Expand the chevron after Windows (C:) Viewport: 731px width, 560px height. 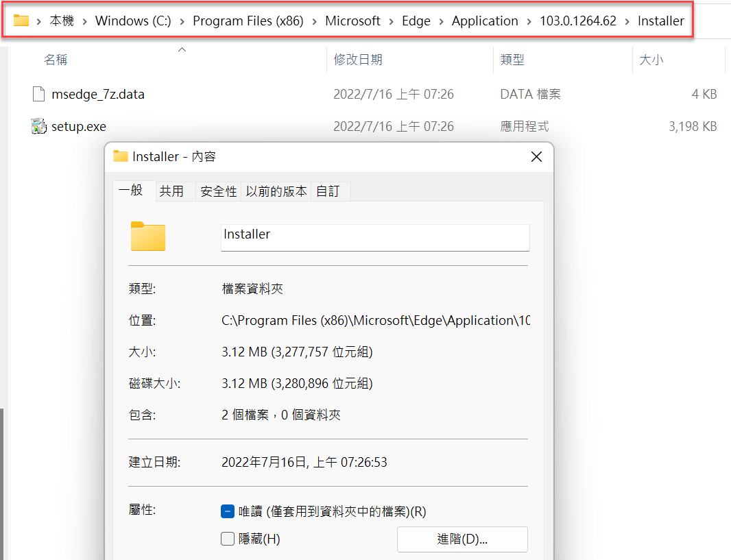pos(182,21)
